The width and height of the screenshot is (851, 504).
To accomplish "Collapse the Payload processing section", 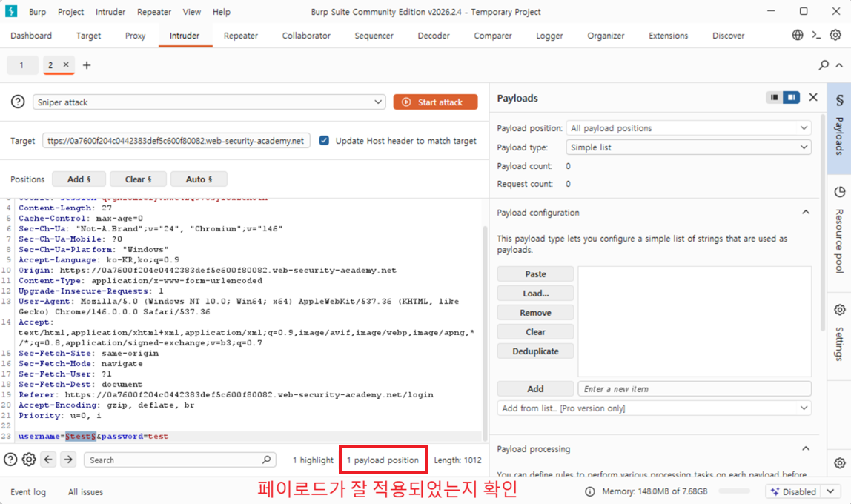I will click(x=805, y=448).
